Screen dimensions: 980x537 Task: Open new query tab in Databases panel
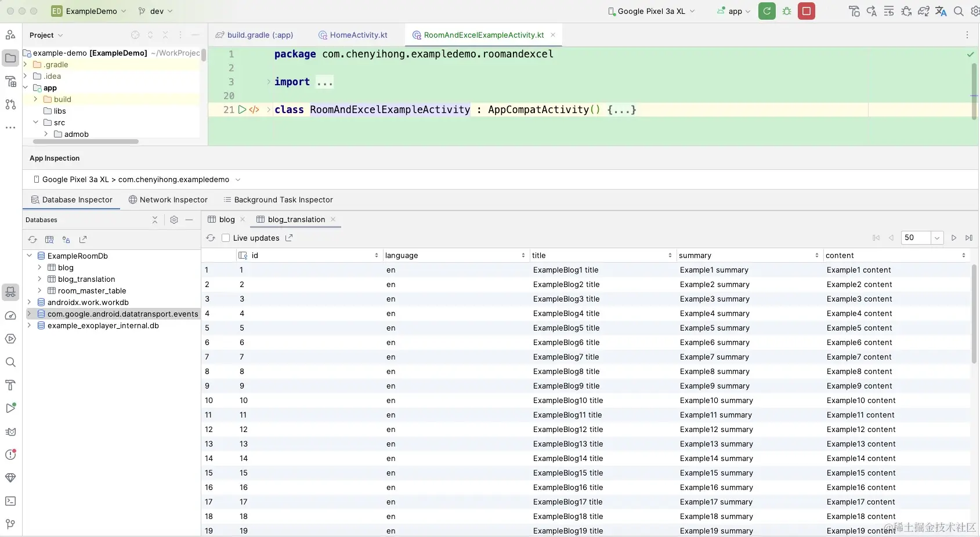click(x=49, y=240)
